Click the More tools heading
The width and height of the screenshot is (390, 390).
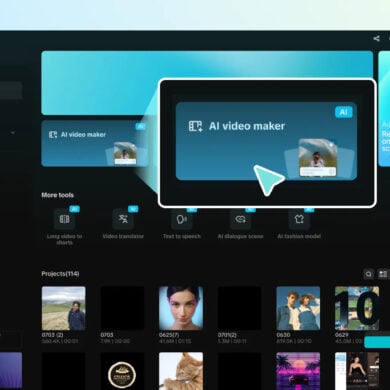[58, 195]
